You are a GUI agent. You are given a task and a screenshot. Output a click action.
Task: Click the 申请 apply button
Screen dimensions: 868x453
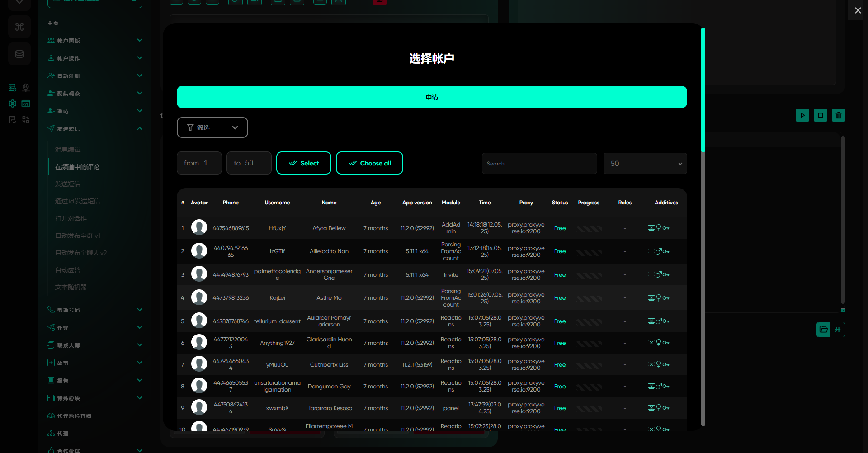431,97
